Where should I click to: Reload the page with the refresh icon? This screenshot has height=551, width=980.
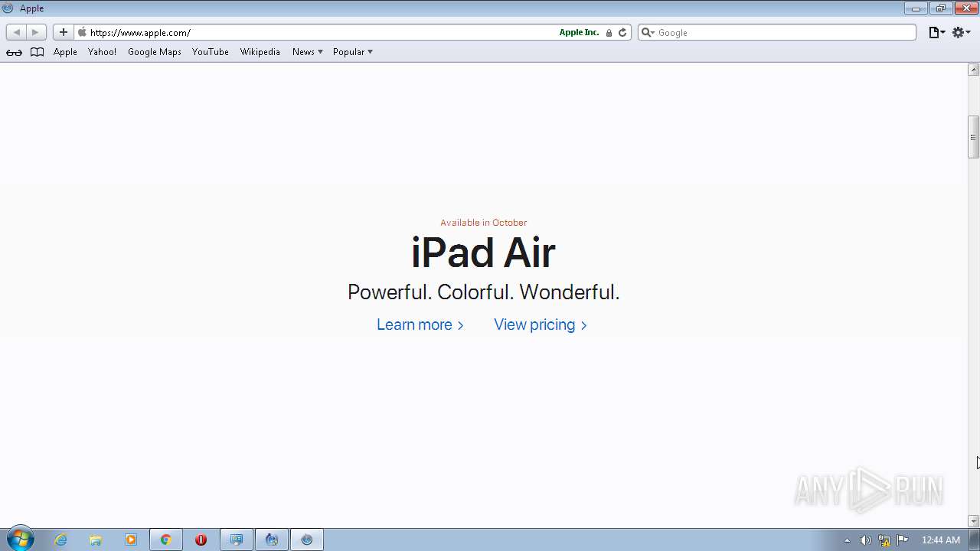point(622,32)
